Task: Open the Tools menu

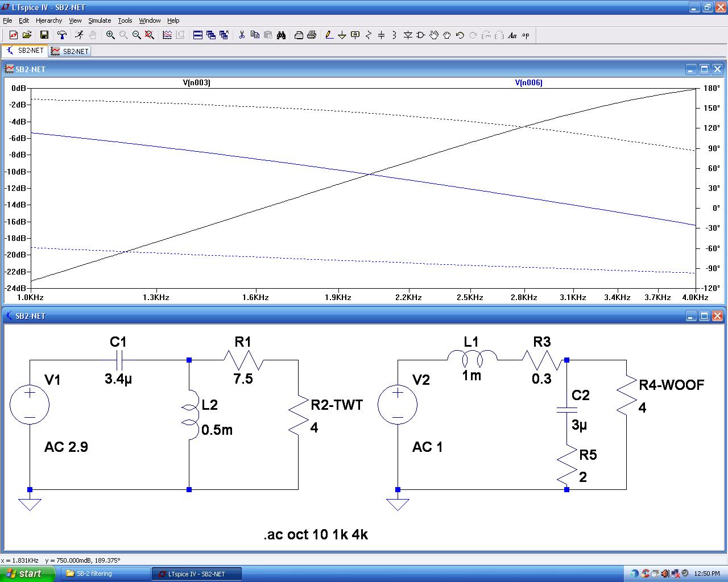Action: tap(125, 20)
